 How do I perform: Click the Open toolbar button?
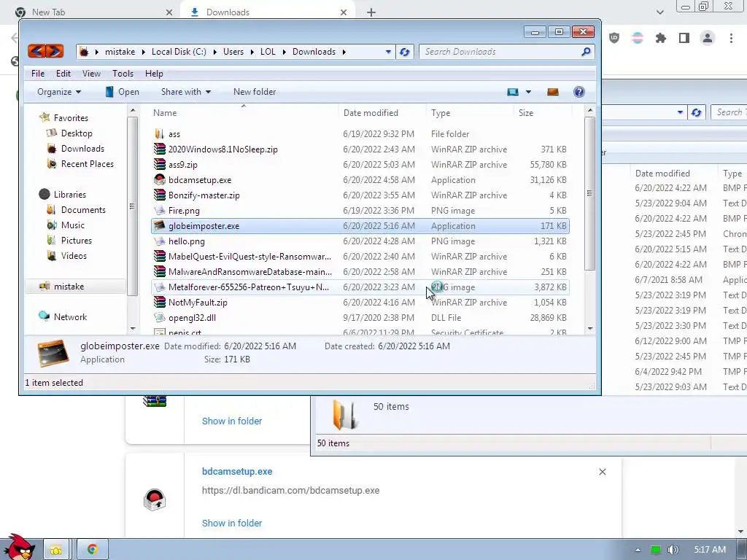123,92
